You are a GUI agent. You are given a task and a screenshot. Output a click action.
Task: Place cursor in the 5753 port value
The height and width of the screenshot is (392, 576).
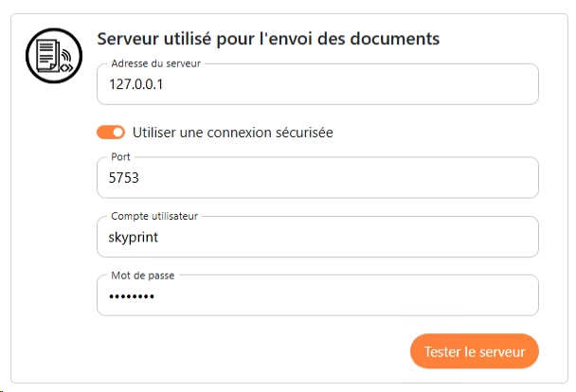pos(125,179)
